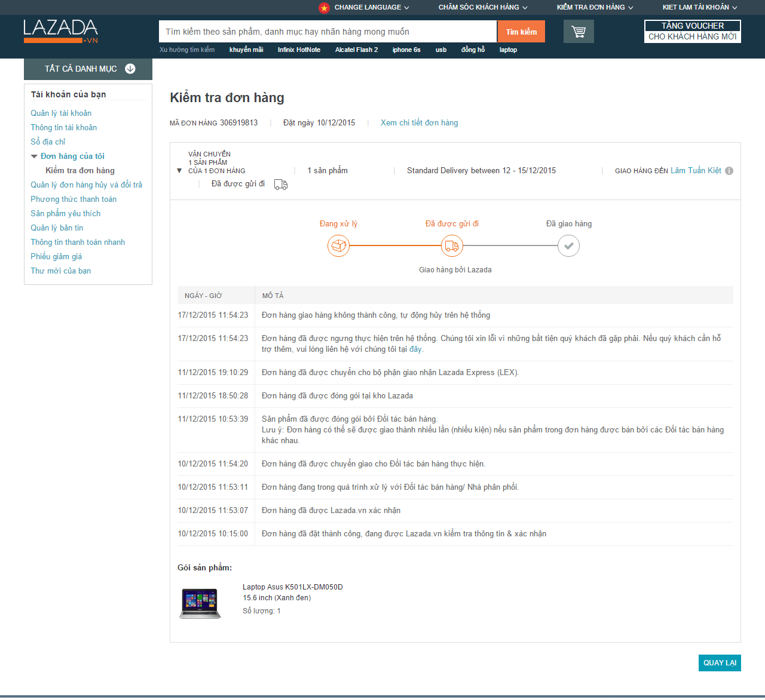Viewport: 765px width, 700px height.
Task: Open Phiếu giảm giá sidebar item
Action: pyautogui.click(x=56, y=257)
